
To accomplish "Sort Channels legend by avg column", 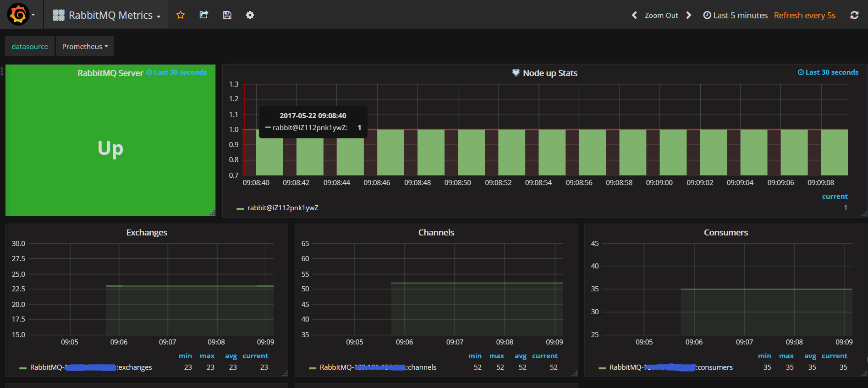I will pos(521,356).
